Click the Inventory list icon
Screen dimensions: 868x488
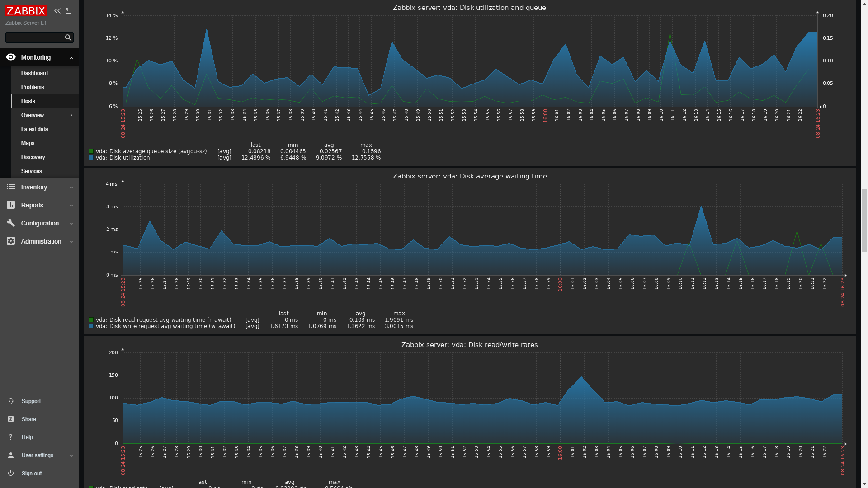(x=11, y=187)
